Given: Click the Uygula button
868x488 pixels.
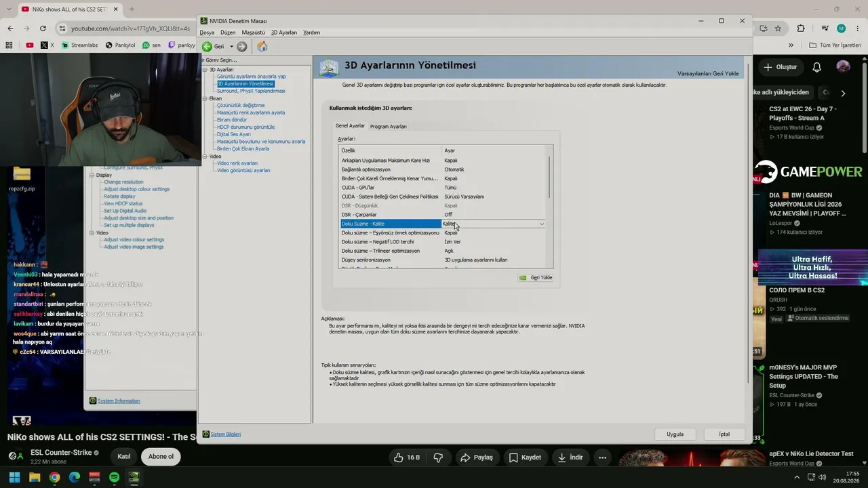Looking at the screenshot, I should click(675, 434).
